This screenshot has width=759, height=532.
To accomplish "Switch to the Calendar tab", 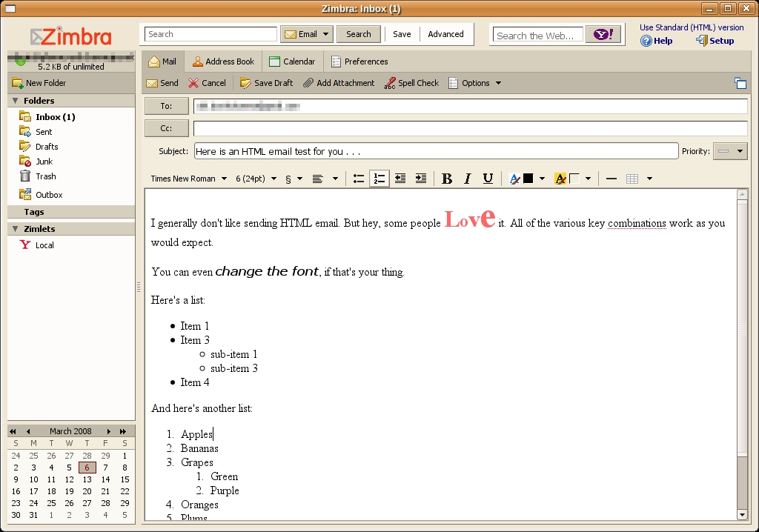I will click(x=292, y=61).
